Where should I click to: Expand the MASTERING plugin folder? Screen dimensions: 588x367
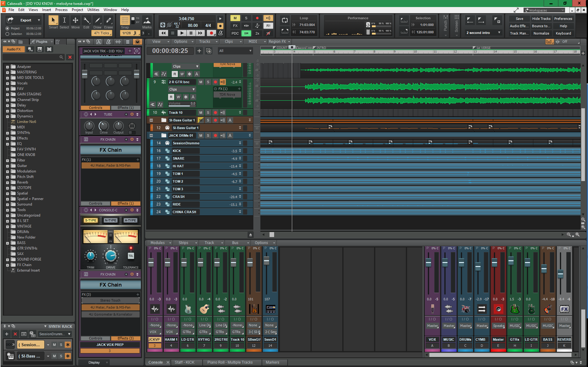[x=7, y=72]
